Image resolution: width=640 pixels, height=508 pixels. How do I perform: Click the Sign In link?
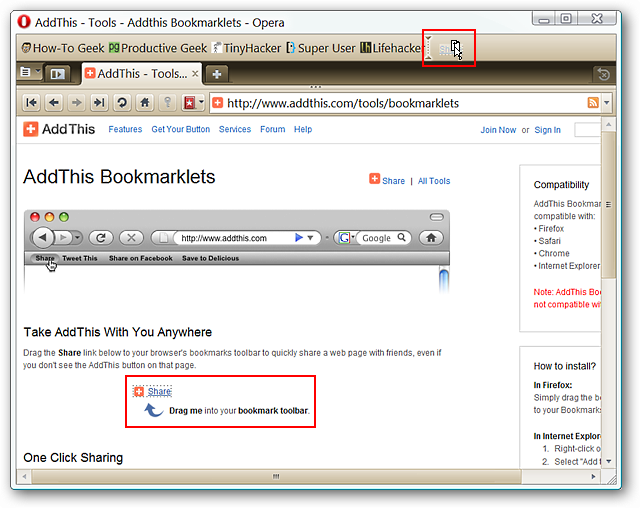(x=547, y=130)
